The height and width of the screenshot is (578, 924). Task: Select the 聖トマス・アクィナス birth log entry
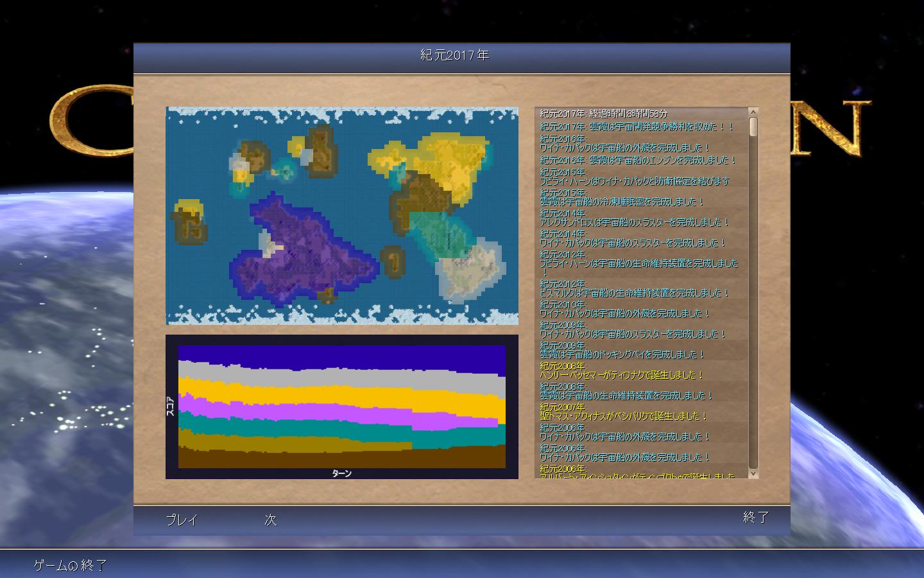click(x=642, y=412)
